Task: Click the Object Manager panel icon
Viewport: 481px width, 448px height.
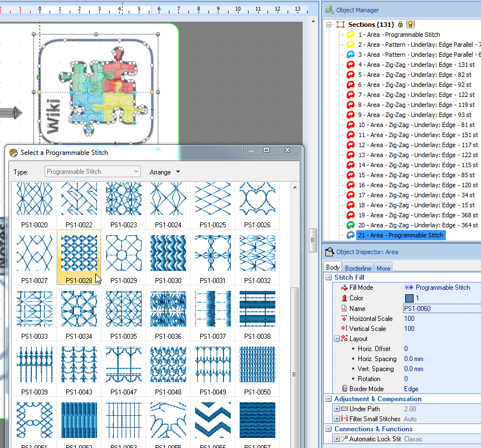Action: coord(329,9)
